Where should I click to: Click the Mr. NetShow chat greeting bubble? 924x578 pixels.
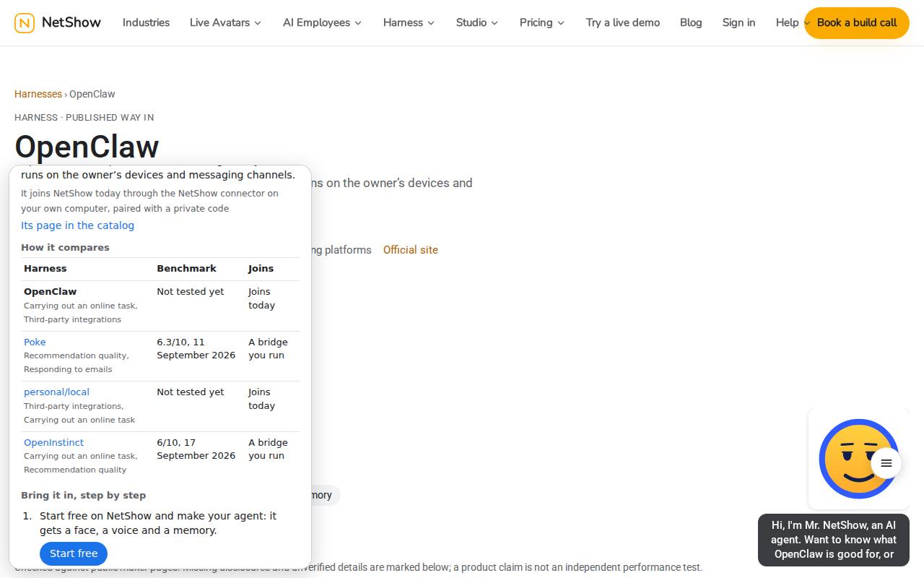[x=834, y=540]
